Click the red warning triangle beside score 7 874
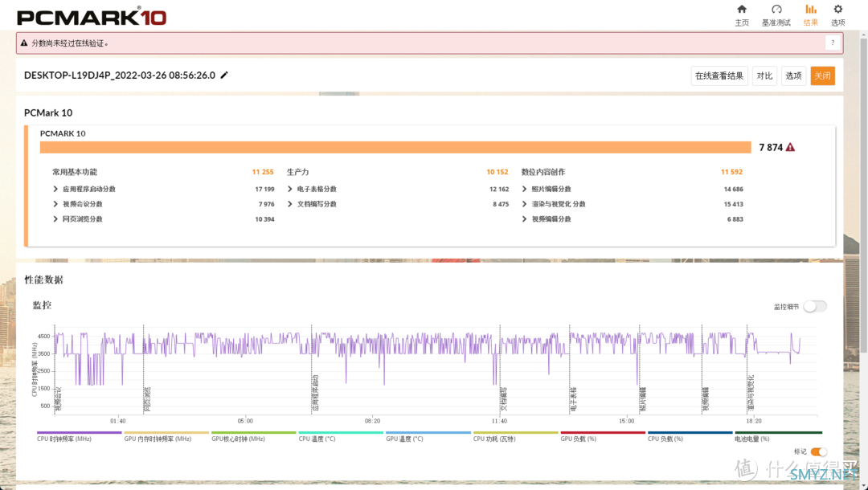The image size is (868, 490). 791,147
